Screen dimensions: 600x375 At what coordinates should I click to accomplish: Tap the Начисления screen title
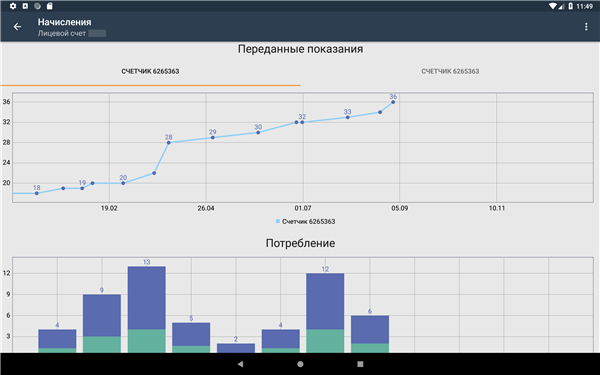[64, 22]
